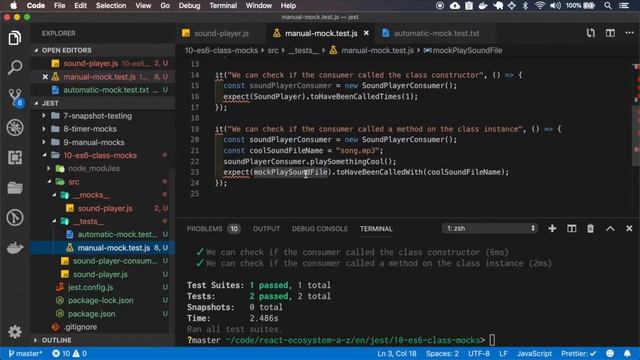Viewport: 640px width, 360px height.
Task: Open the Wi-Fi menu bar icon
Action: (540, 6)
